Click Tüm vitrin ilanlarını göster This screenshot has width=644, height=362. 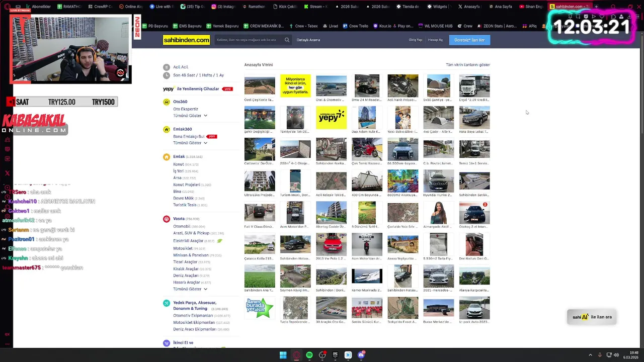(x=468, y=65)
